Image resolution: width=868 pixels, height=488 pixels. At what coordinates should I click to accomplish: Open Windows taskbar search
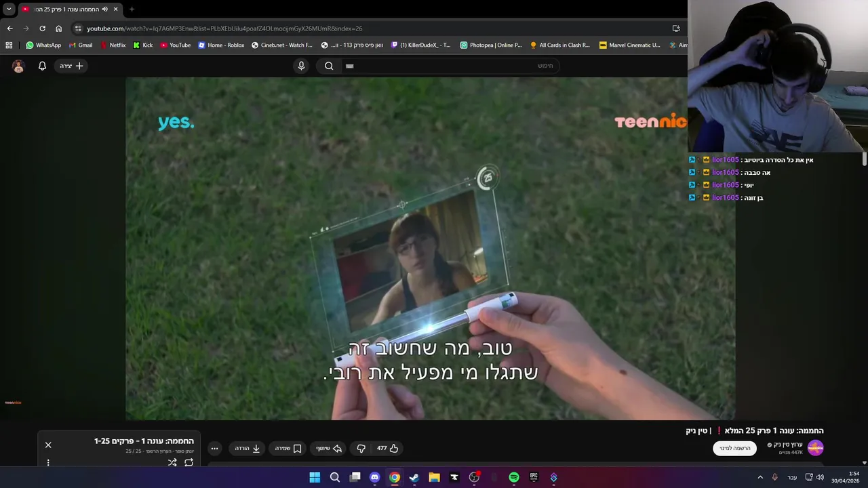(x=334, y=477)
